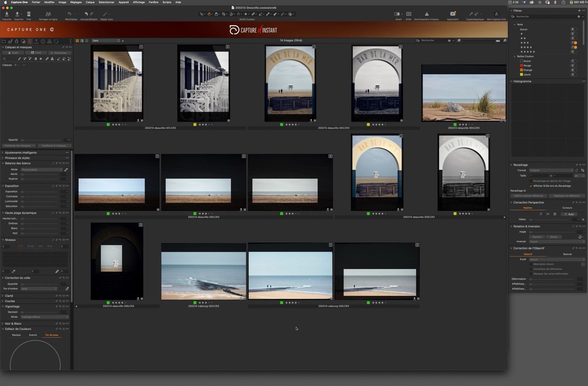This screenshot has height=386, width=588.
Task: Click the Auto perspective correction button
Action: [x=569, y=214]
